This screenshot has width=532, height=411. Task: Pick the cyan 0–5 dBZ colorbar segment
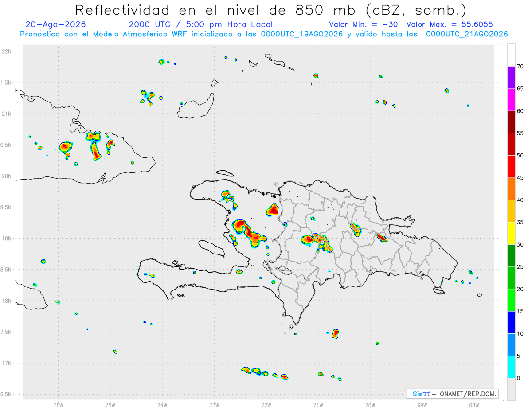[x=511, y=367]
